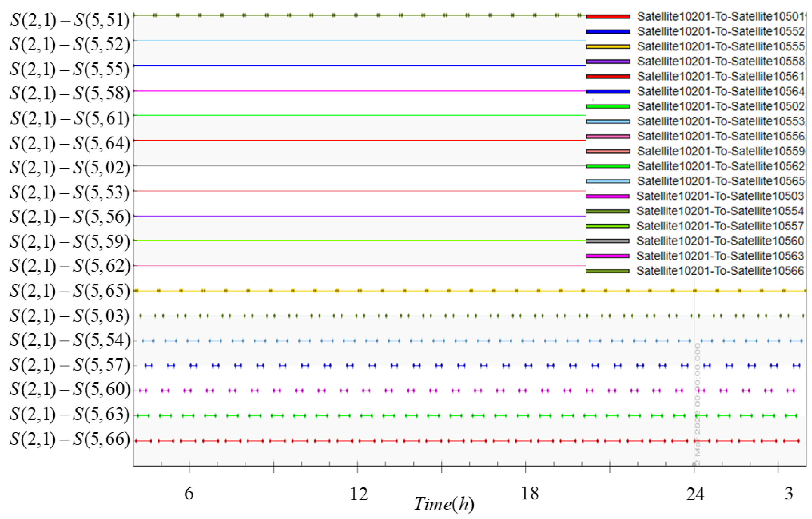Click the yellow Satellite10555 legend swatch
This screenshot has width=812, height=519.
[608, 46]
